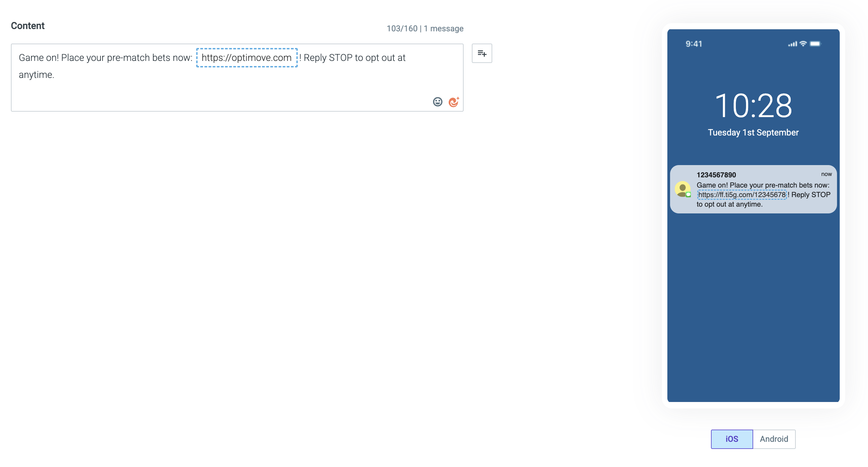
Task: Click the 9:41 status bar time
Action: tap(694, 44)
